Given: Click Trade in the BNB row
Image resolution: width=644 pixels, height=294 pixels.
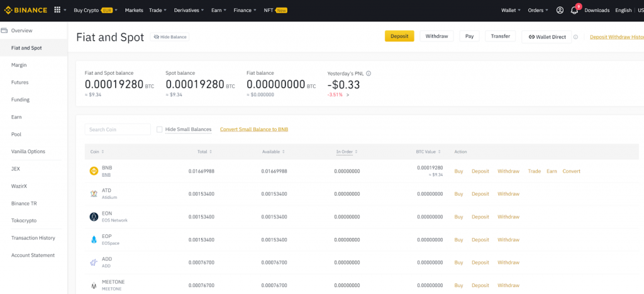Looking at the screenshot, I should [x=535, y=171].
